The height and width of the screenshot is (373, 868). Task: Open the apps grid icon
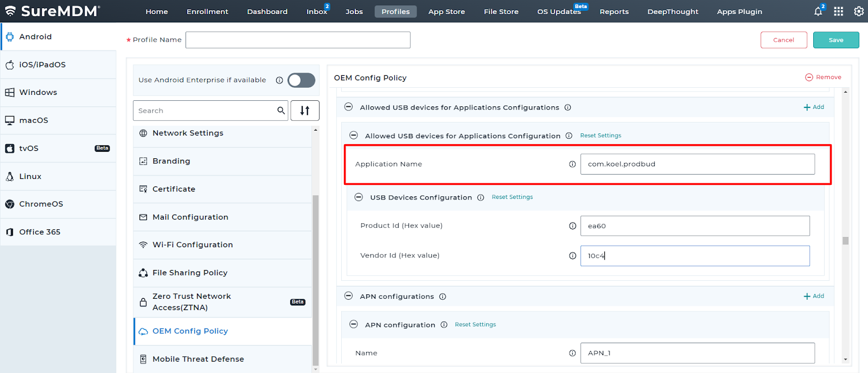coord(838,11)
